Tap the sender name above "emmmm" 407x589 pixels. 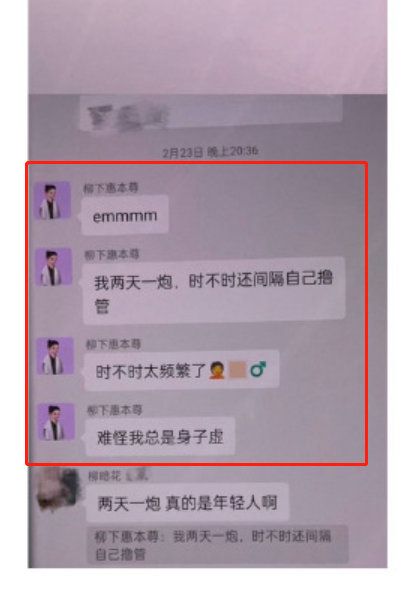tap(111, 188)
